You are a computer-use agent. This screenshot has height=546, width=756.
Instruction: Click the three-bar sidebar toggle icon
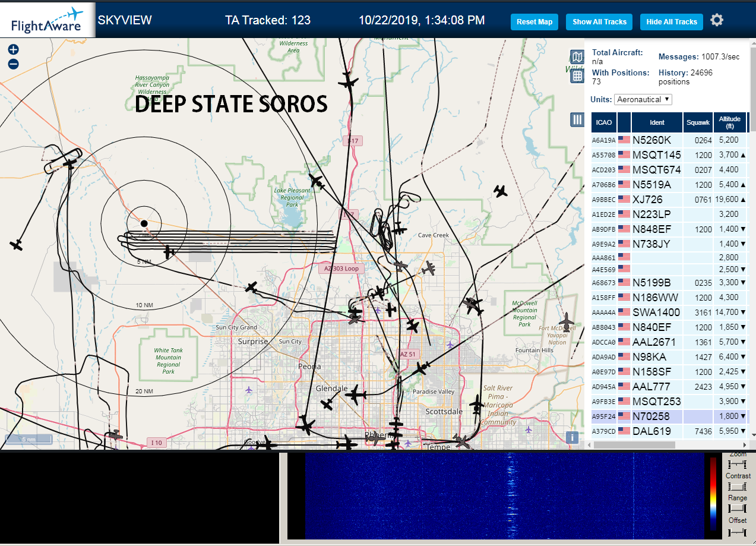click(x=577, y=119)
